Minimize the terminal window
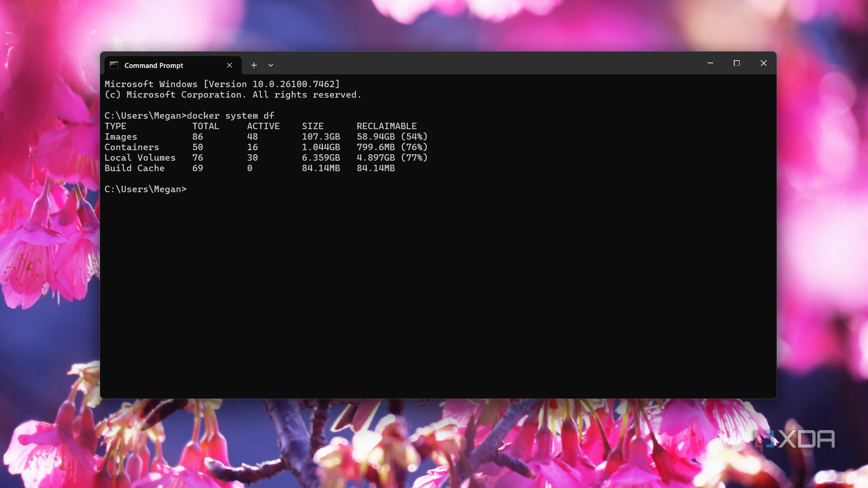The height and width of the screenshot is (488, 868). coord(710,63)
